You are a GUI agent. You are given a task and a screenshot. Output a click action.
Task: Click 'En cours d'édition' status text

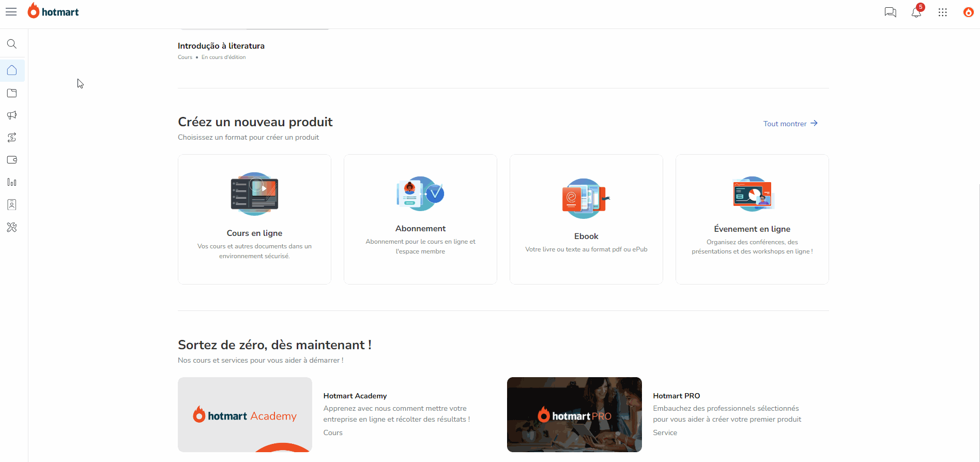click(x=224, y=57)
